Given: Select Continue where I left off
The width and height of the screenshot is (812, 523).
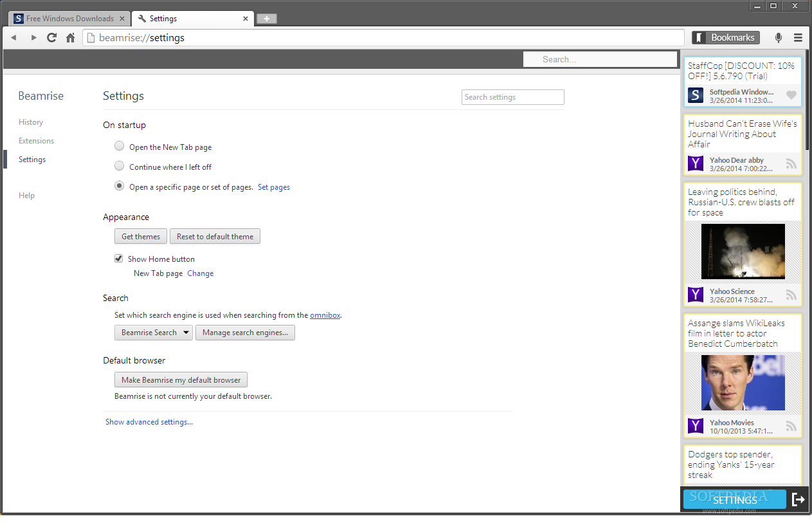Looking at the screenshot, I should [x=119, y=166].
